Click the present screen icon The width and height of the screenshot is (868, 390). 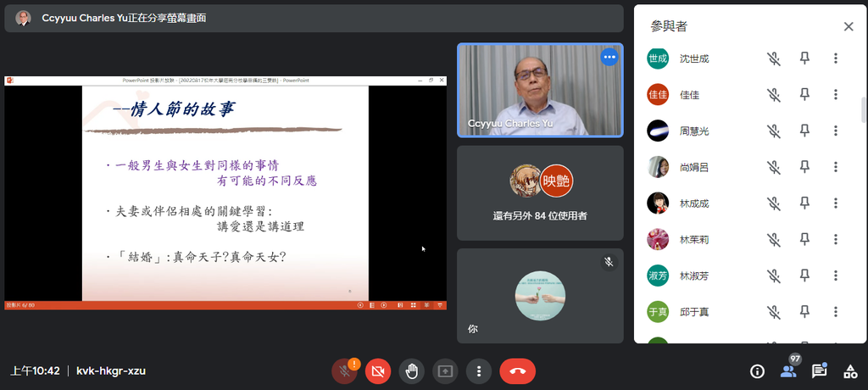click(x=446, y=371)
